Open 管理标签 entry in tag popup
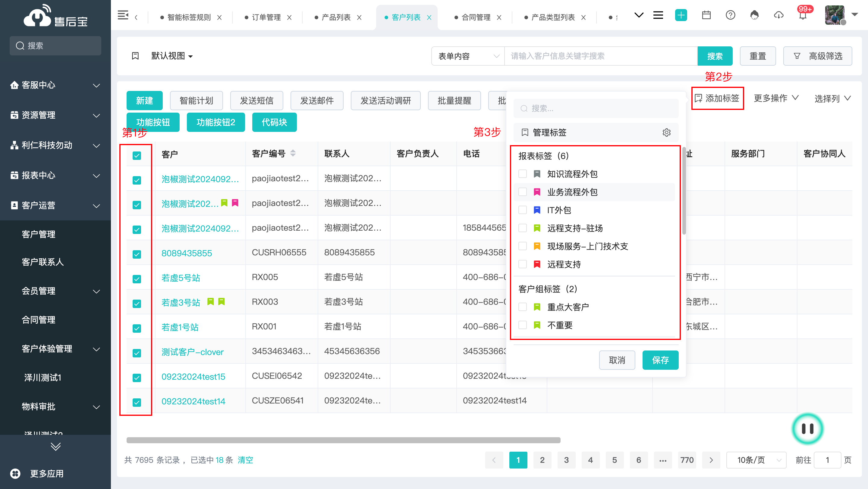The width and height of the screenshot is (868, 489). click(x=596, y=132)
